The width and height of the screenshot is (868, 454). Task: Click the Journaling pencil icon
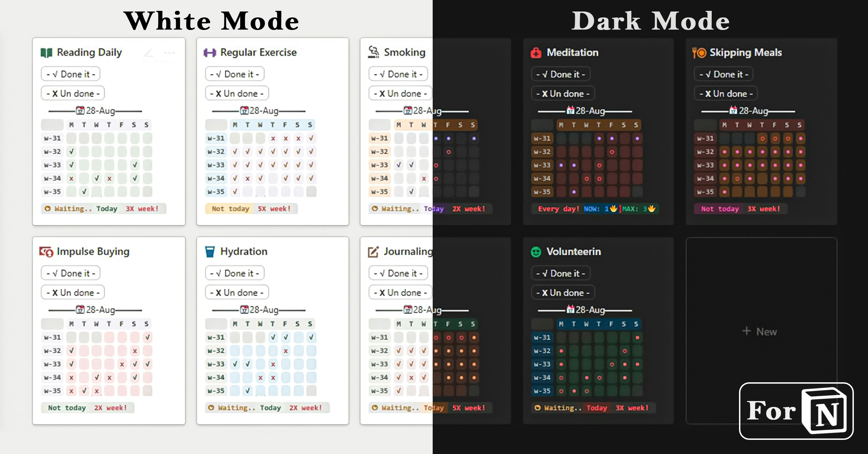(x=373, y=252)
